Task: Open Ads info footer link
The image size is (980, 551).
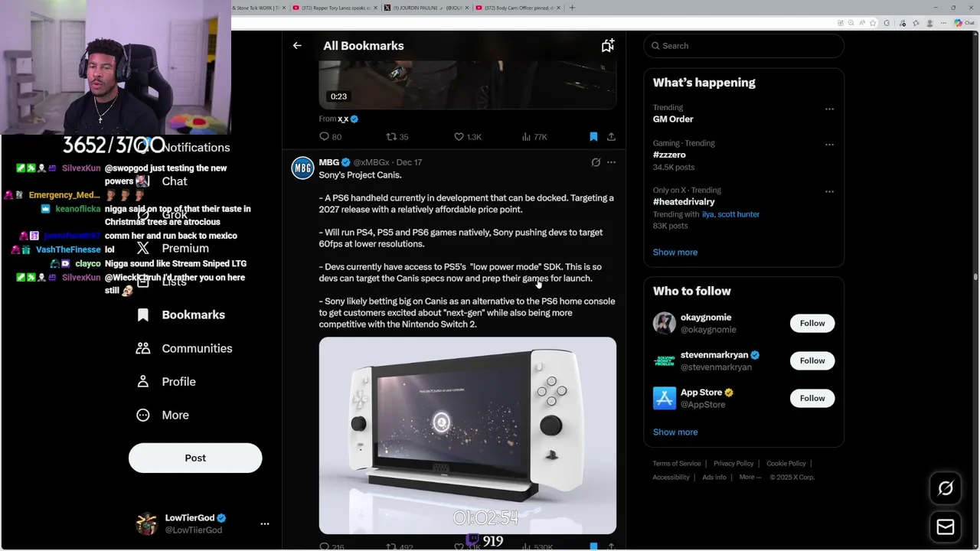Action: point(714,478)
